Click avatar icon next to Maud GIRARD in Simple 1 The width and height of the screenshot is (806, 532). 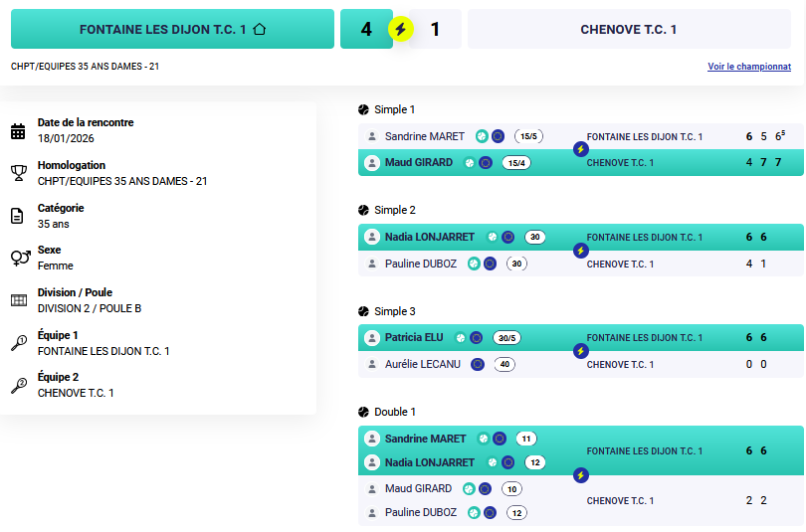tap(372, 163)
